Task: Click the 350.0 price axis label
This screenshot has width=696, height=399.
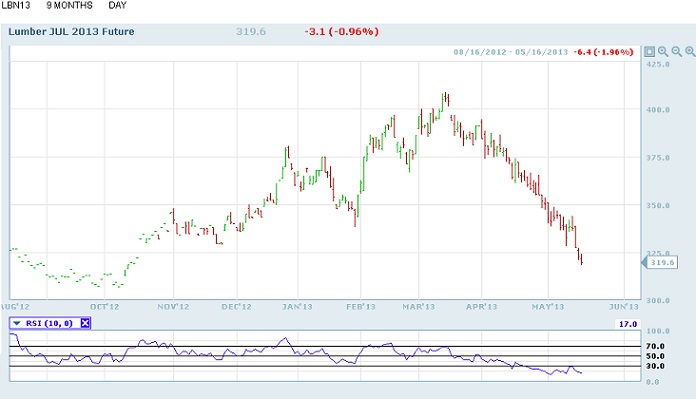Action: (658, 205)
